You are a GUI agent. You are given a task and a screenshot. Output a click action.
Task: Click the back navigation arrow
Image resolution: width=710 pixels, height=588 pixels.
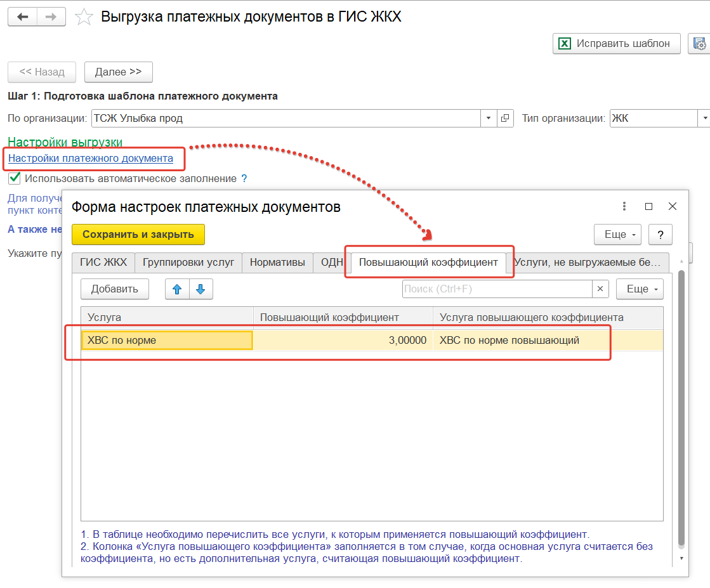coord(22,17)
